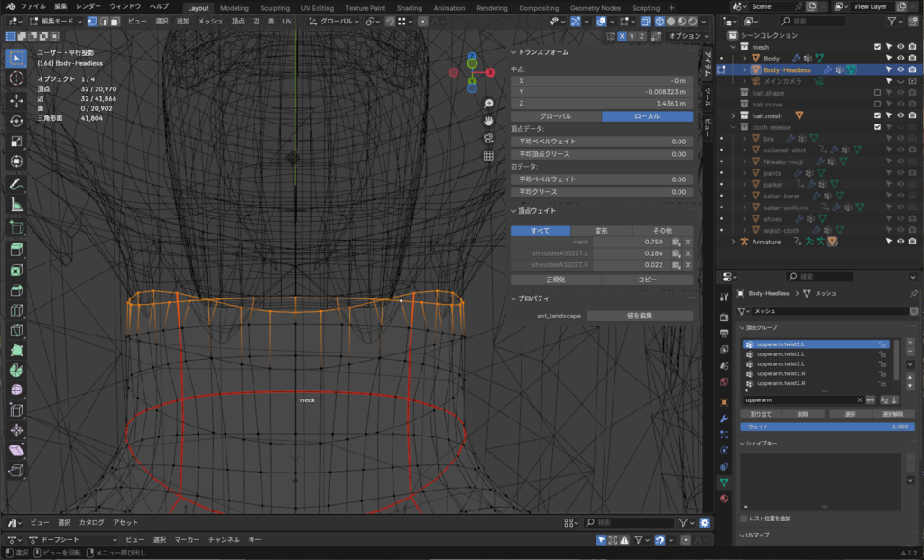Open the Modifiers wrench properties tab
The width and height of the screenshot is (924, 560).
724,418
